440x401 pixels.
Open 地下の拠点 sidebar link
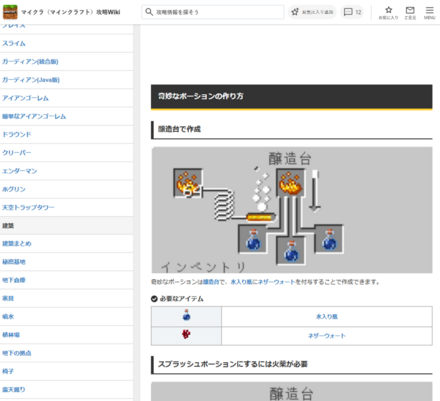tap(17, 353)
